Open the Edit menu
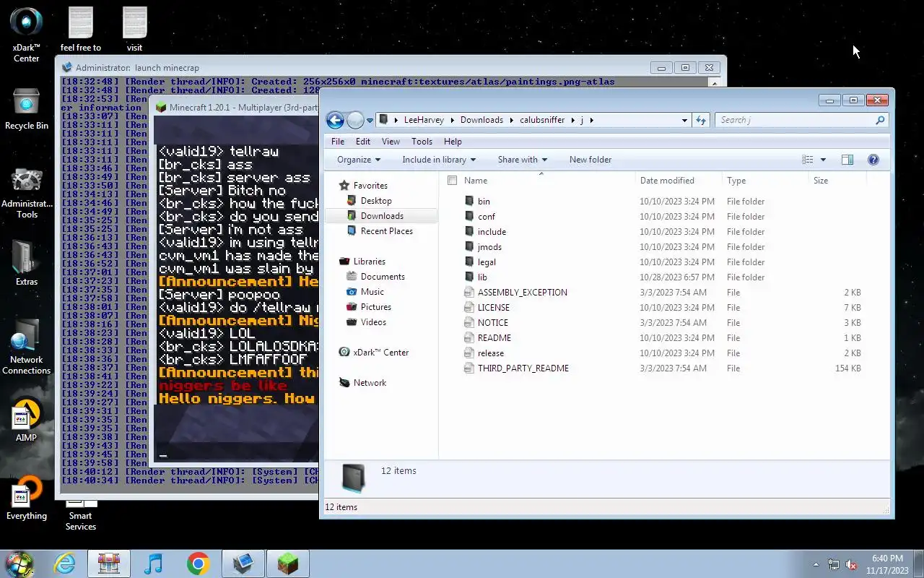The height and width of the screenshot is (578, 924). point(363,142)
